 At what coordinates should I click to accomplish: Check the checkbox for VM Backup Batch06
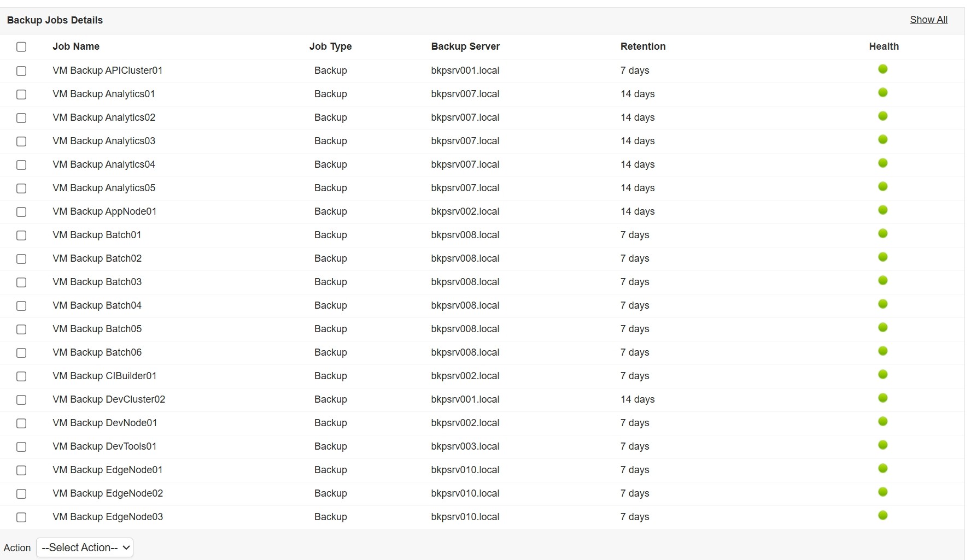[21, 353]
